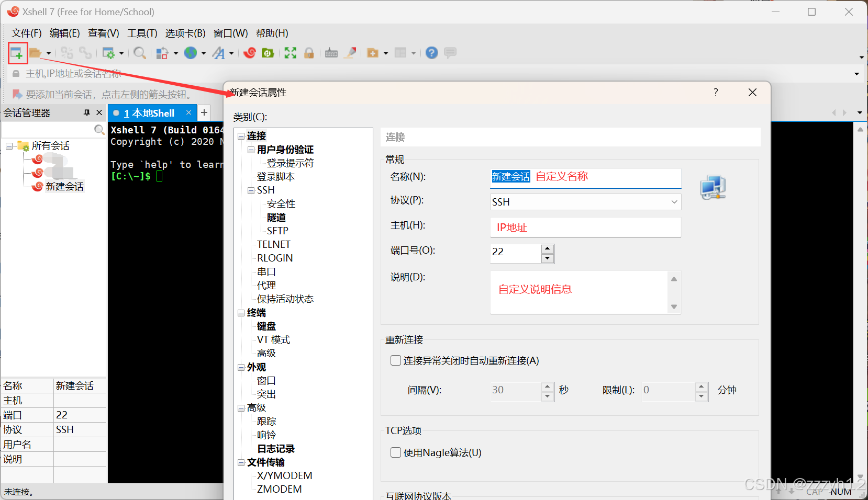Click the New Session toolbar icon
The height and width of the screenshot is (500, 868).
(x=17, y=53)
